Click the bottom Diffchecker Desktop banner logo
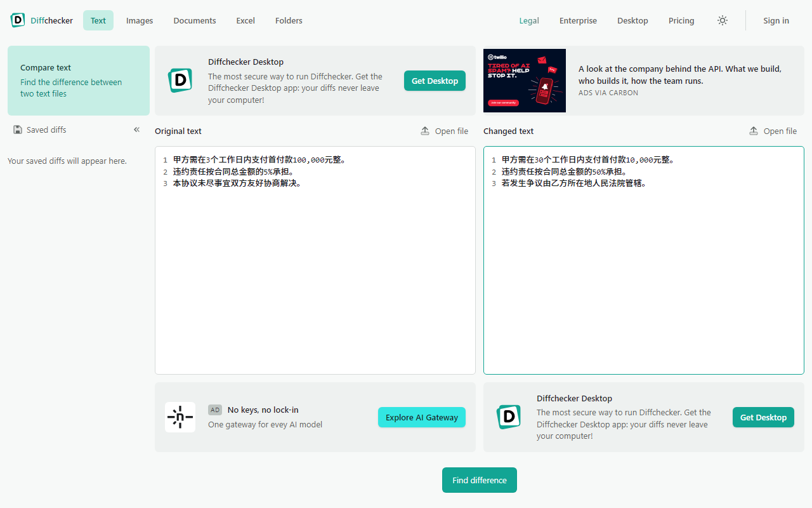Viewport: 812px width, 508px height. (509, 417)
